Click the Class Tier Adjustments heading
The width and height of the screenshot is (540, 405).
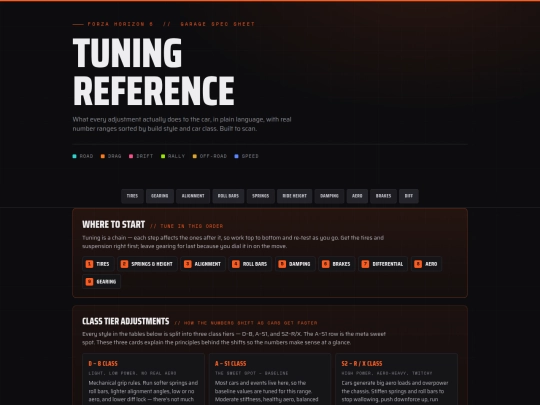point(126,321)
